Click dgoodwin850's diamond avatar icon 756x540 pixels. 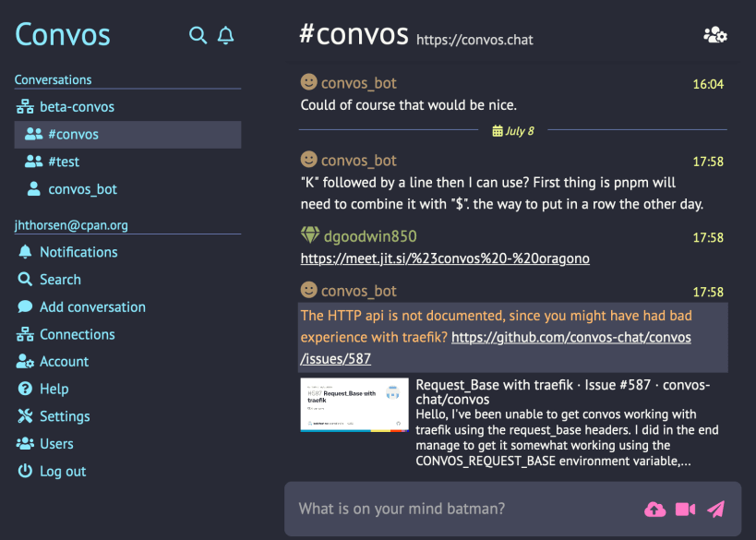click(x=310, y=234)
